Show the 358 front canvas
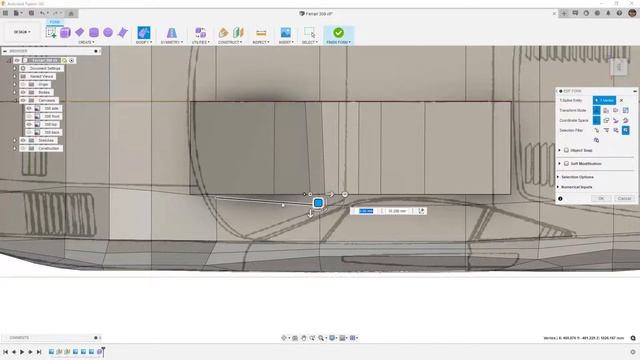Screen dimensions: 640x360 [29, 116]
